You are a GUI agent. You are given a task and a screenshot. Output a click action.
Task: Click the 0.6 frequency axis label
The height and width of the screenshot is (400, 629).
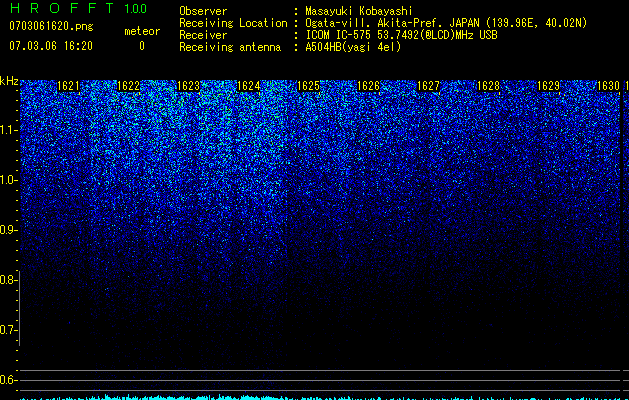click(x=8, y=380)
